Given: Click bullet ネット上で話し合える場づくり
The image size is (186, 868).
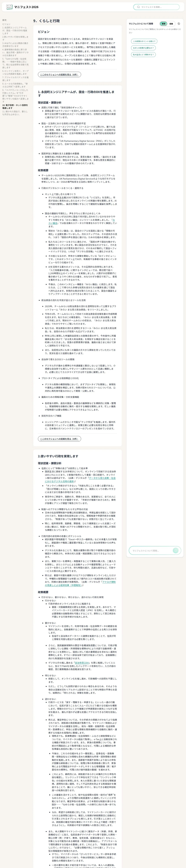Looking at the screenshot, I should click(x=60, y=194).
